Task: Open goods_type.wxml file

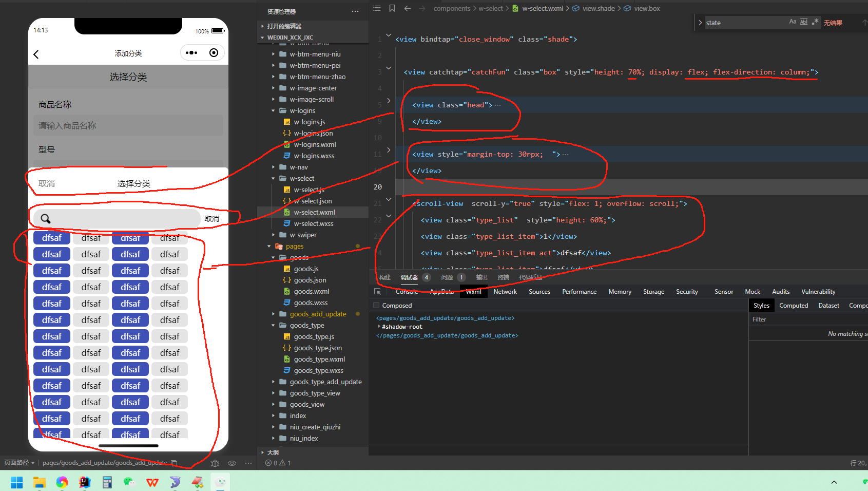Action: [319, 359]
